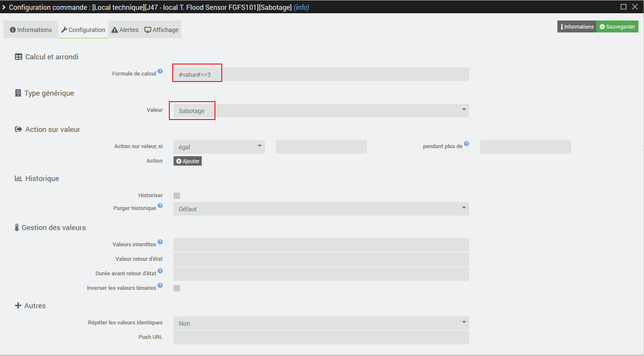Click the exit arrow icon beside Action sur valeur
Viewport: 644px width, 356px height.
[18, 129]
